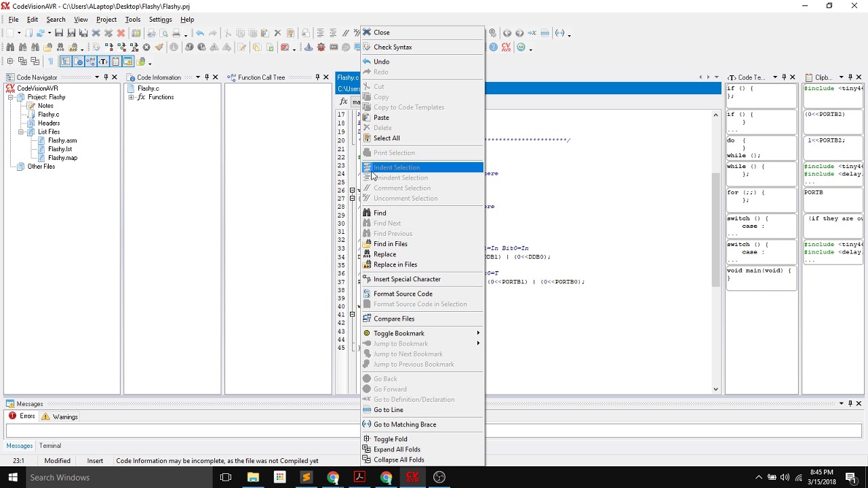Open File Explorer from the Windows taskbar
The width and height of the screenshot is (868, 488).
click(253, 478)
